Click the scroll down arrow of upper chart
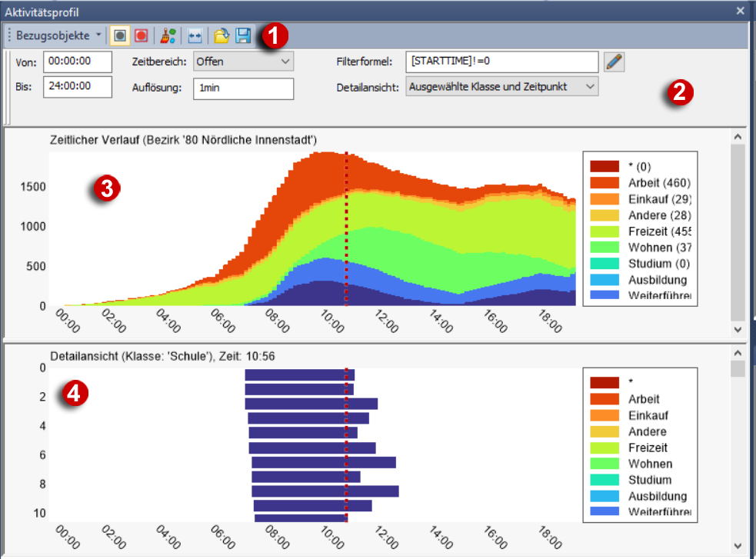The image size is (756, 559). pos(738,329)
